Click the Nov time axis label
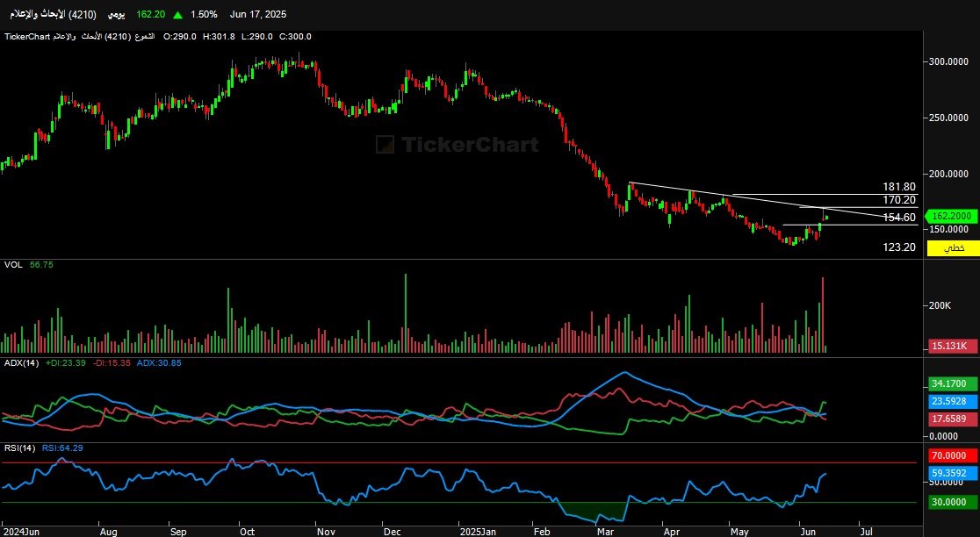The width and height of the screenshot is (980, 537). coord(326,532)
